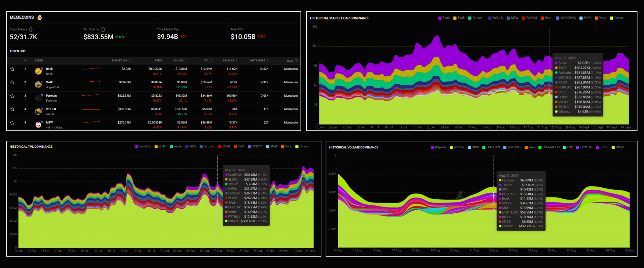Toggle TROLL in Volume Dominance legend

(x=602, y=147)
